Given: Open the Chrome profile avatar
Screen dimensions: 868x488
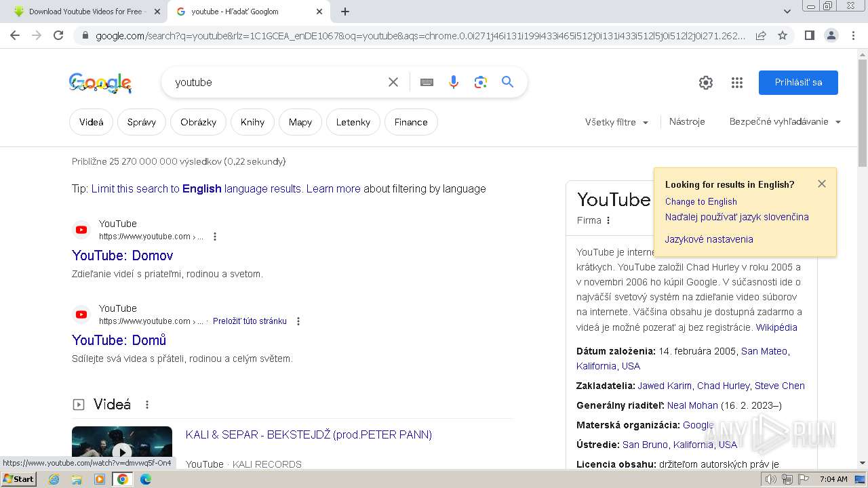Looking at the screenshot, I should point(831,35).
